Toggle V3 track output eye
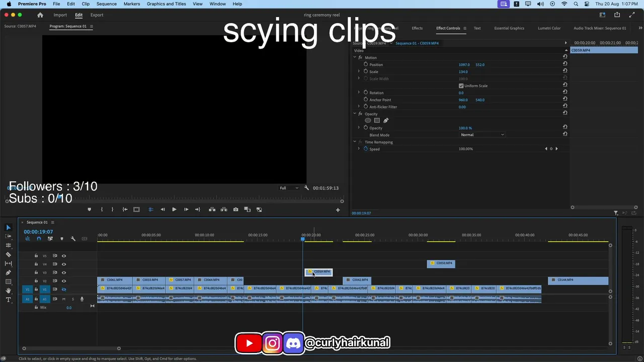 click(63, 273)
